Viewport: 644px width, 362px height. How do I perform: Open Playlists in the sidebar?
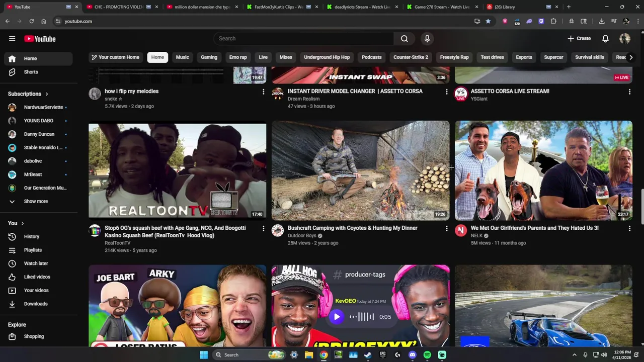pos(38,250)
